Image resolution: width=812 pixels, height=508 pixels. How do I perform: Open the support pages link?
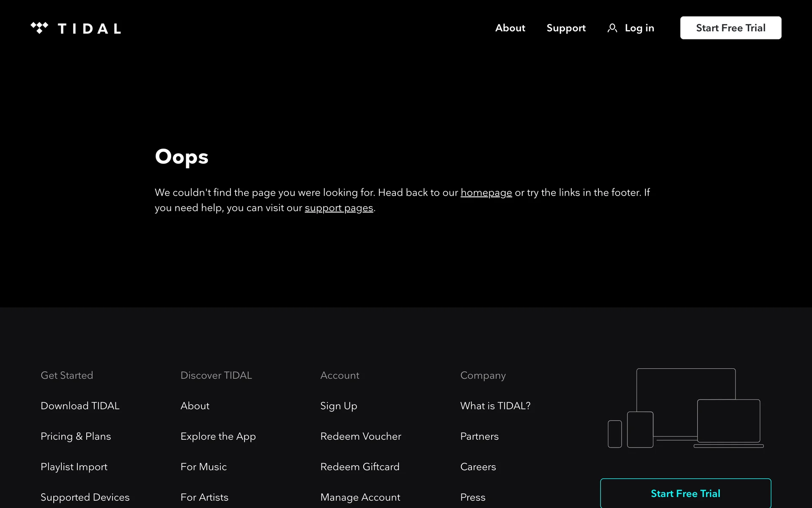click(x=339, y=208)
